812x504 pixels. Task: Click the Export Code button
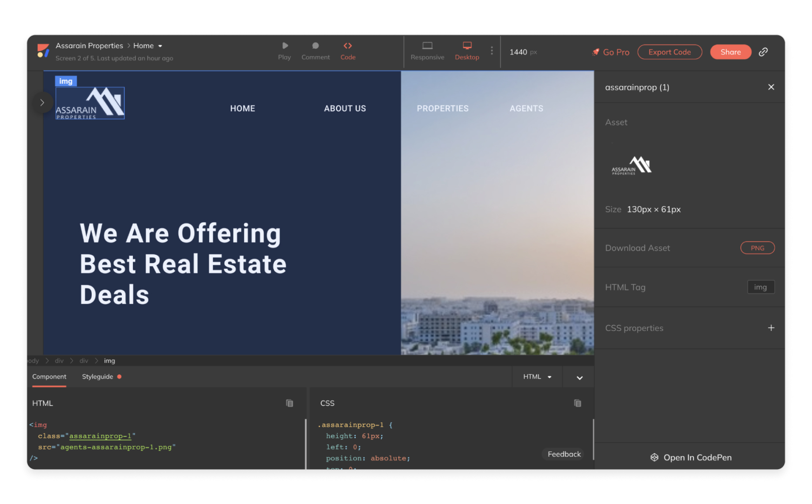pyautogui.click(x=669, y=52)
